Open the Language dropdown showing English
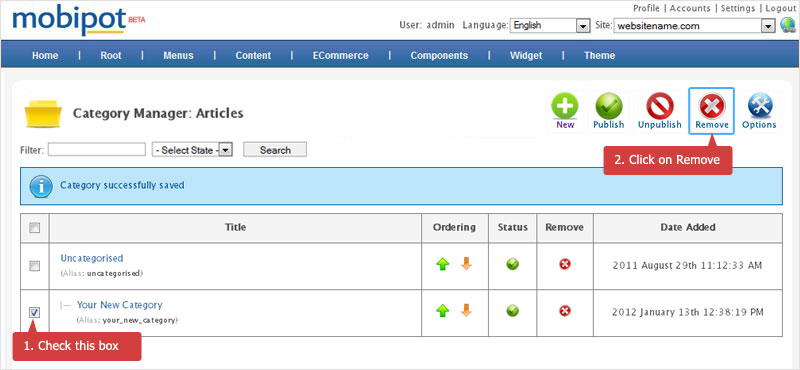The image size is (800, 370). coord(551,25)
